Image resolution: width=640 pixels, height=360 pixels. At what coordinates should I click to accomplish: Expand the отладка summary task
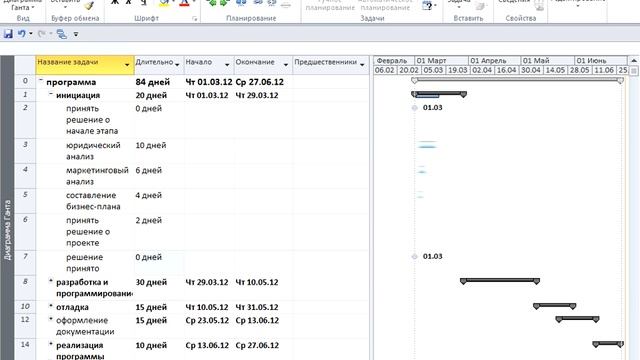51,306
